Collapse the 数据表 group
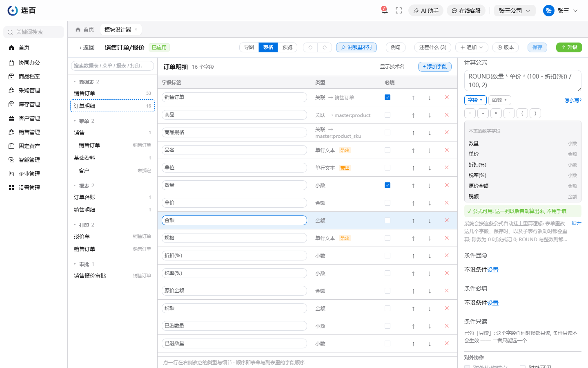This screenshot has height=368, width=588. pyautogui.click(x=75, y=82)
